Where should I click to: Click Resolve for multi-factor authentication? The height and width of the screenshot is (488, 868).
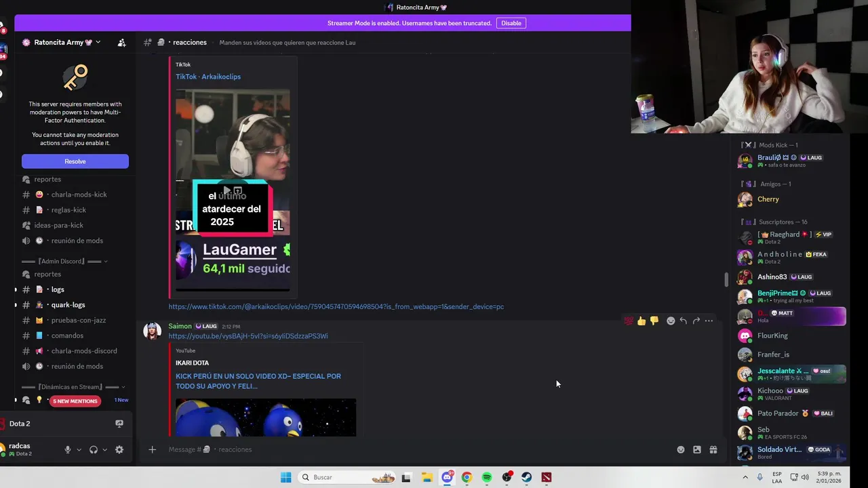pos(75,161)
